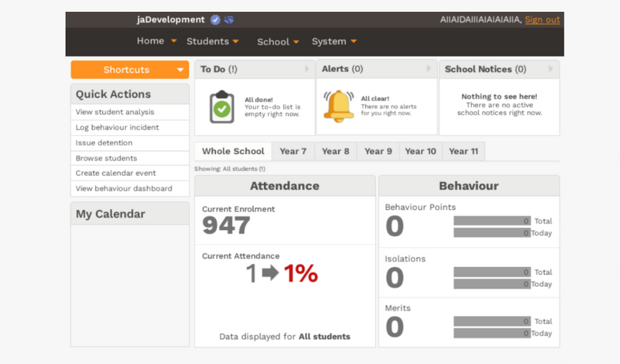This screenshot has width=620, height=364.
Task: Expand the Alerts panel arrow
Action: click(429, 69)
